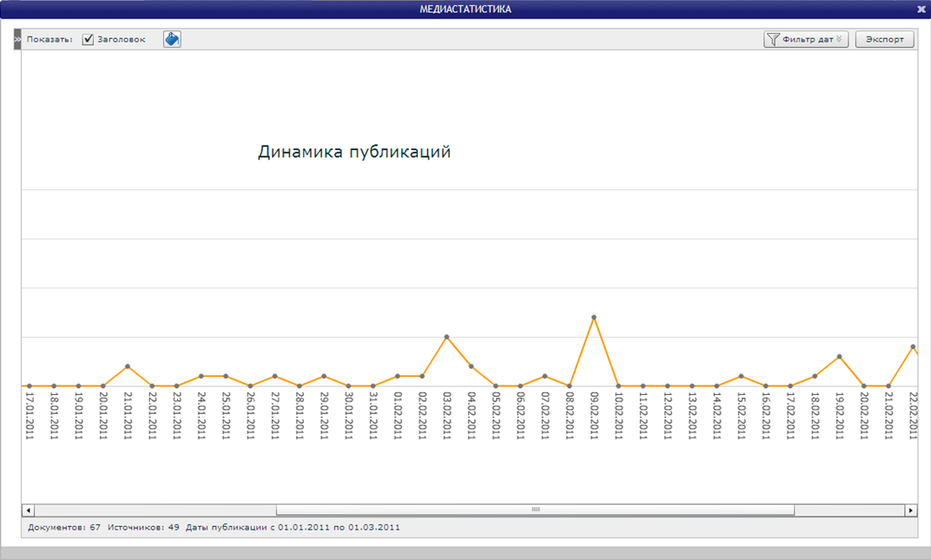Screen dimensions: 931x560
Task: Click the 31.01.2011 axis label
Action: point(373,416)
